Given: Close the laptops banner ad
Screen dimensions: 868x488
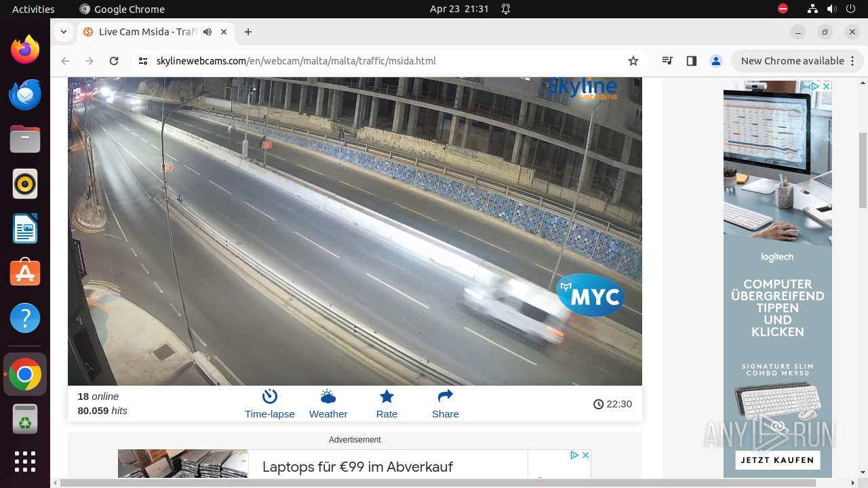Looking at the screenshot, I should tap(585, 455).
